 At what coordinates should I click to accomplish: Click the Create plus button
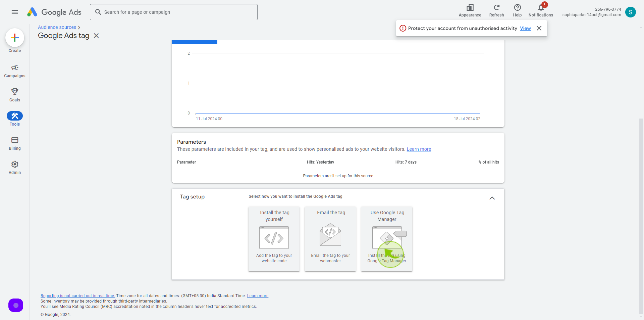(15, 38)
